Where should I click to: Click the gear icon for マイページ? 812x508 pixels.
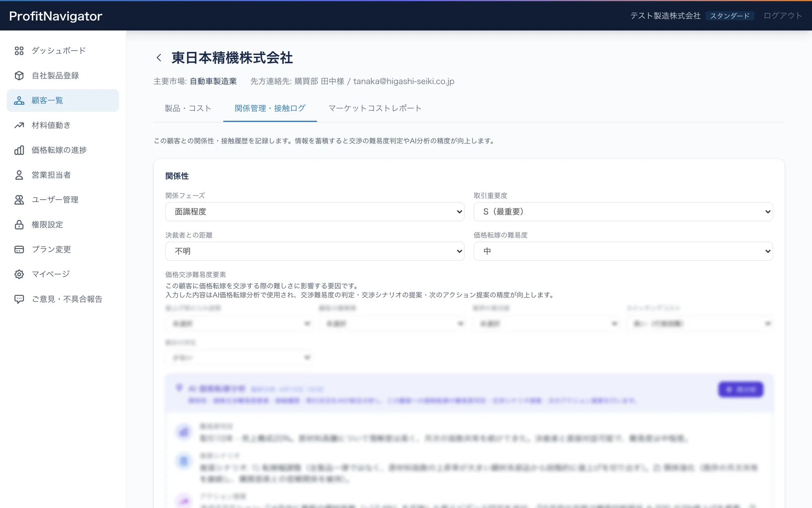point(19,274)
